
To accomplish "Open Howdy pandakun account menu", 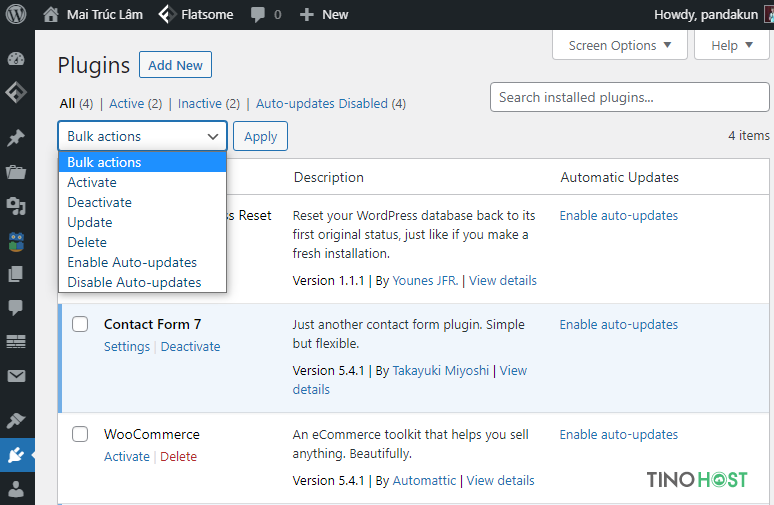I will (x=712, y=14).
